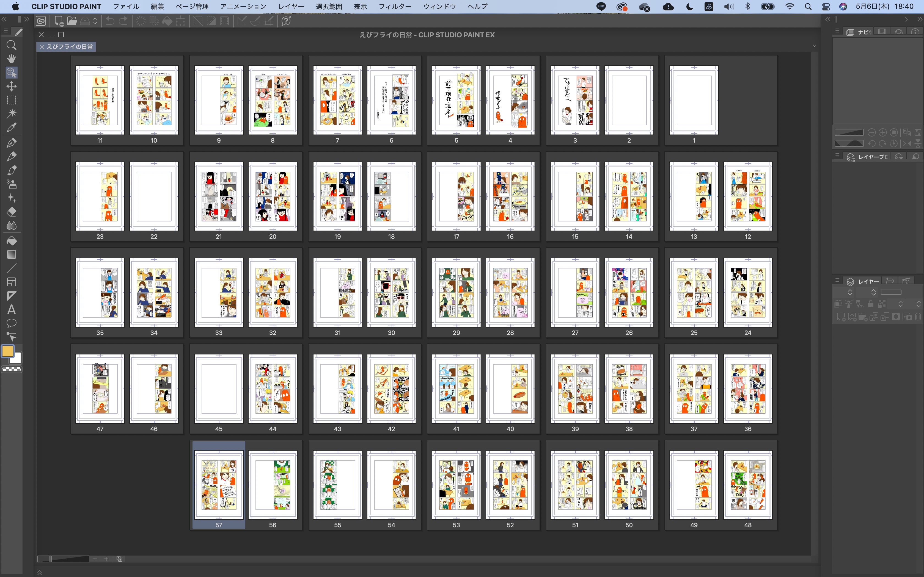Select the Hand move tool
Image resolution: width=924 pixels, height=577 pixels.
click(x=12, y=59)
